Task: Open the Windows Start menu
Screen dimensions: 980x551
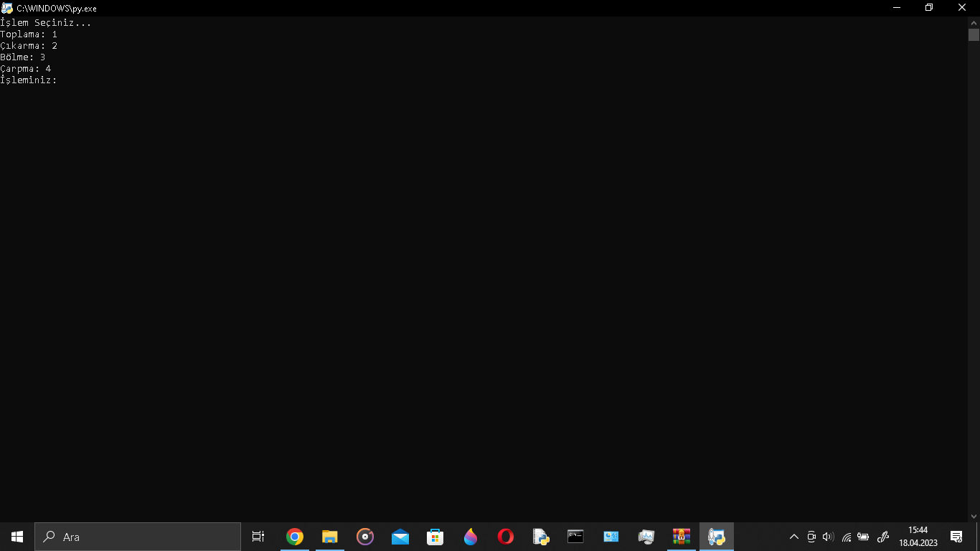Action: tap(17, 537)
